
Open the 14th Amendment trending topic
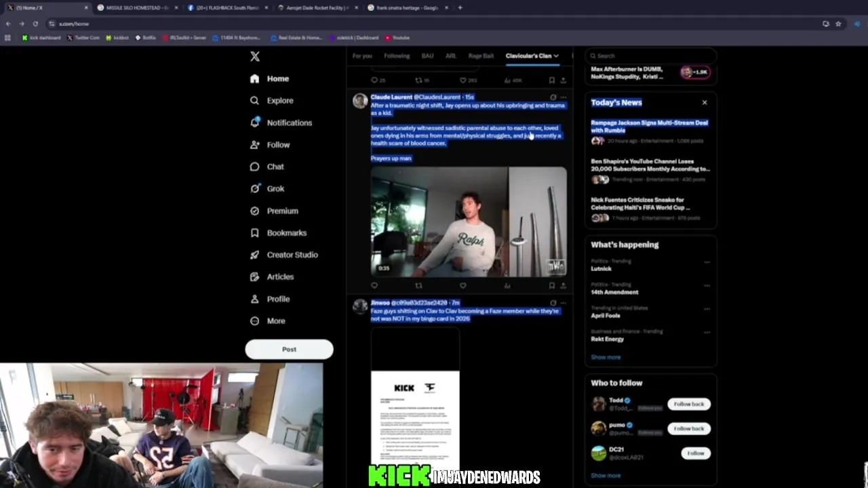coord(614,292)
